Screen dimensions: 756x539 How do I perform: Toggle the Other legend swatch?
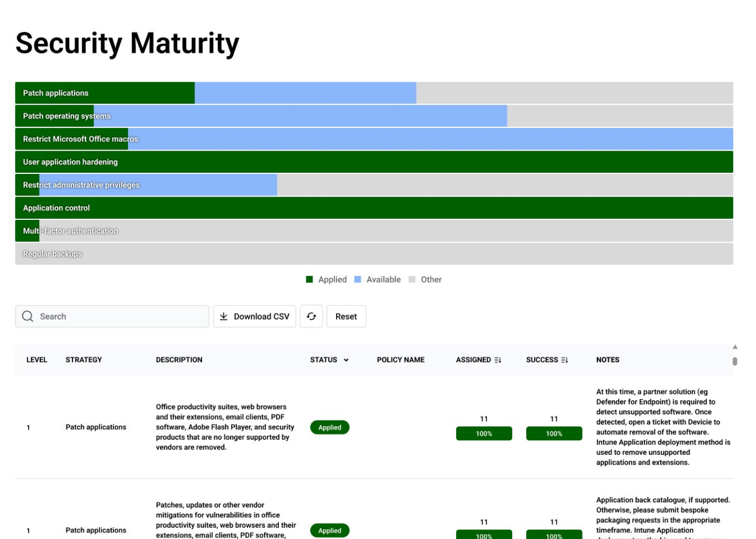412,279
